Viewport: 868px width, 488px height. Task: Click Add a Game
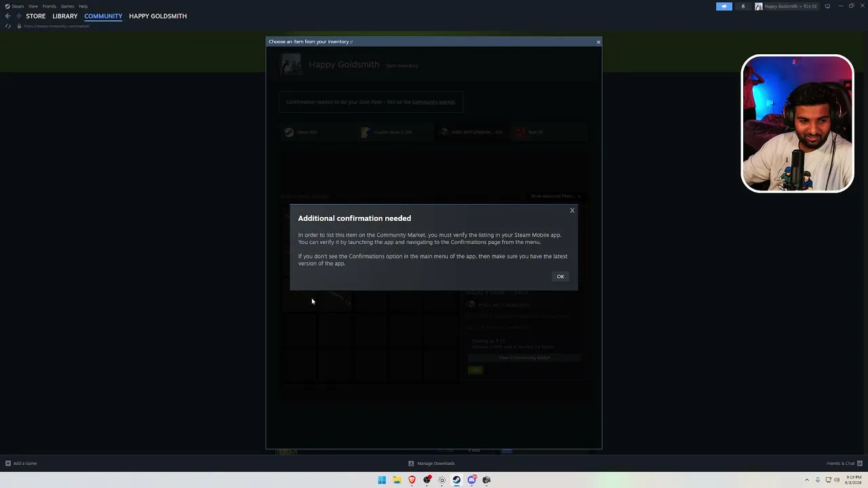tap(21, 464)
